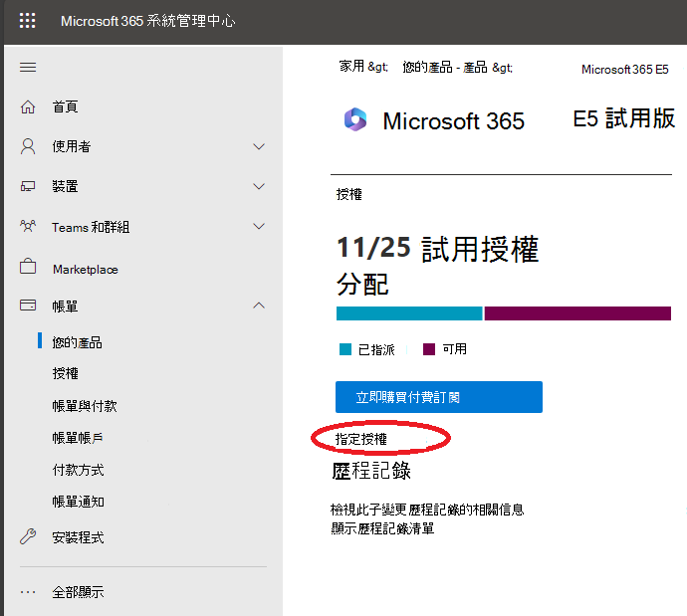This screenshot has height=616, width=687.
Task: Click the 立即購買付費訂閱 button
Action: click(438, 397)
